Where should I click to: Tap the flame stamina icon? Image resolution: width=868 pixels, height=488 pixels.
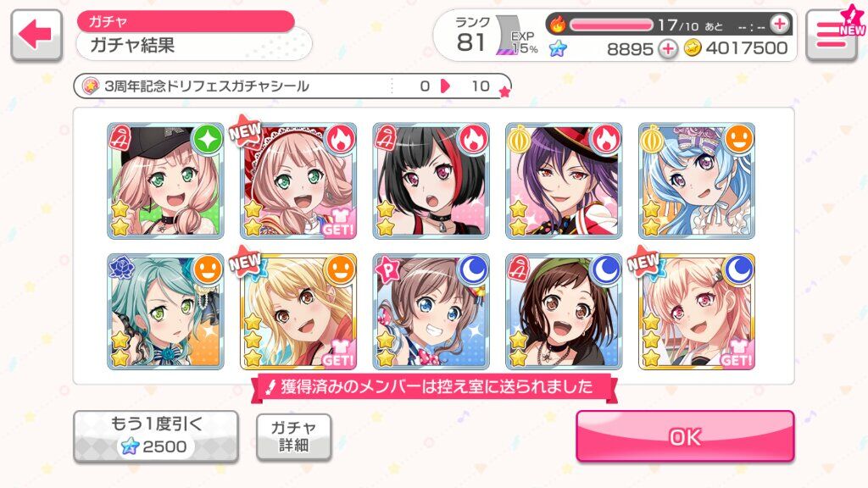click(x=558, y=24)
